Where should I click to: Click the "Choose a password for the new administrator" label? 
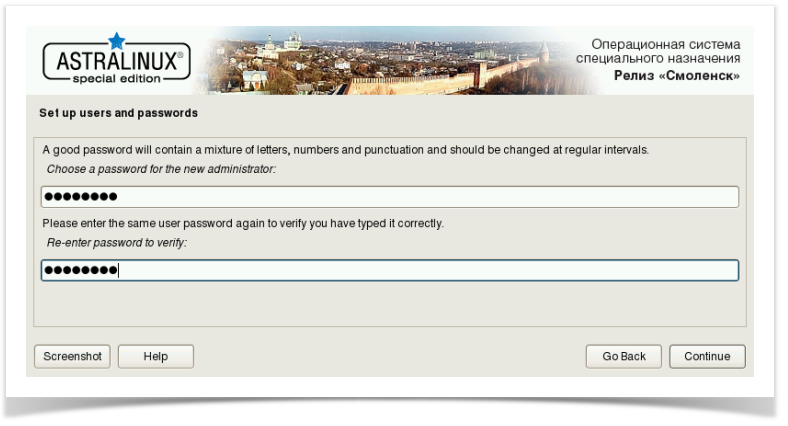coord(161,169)
